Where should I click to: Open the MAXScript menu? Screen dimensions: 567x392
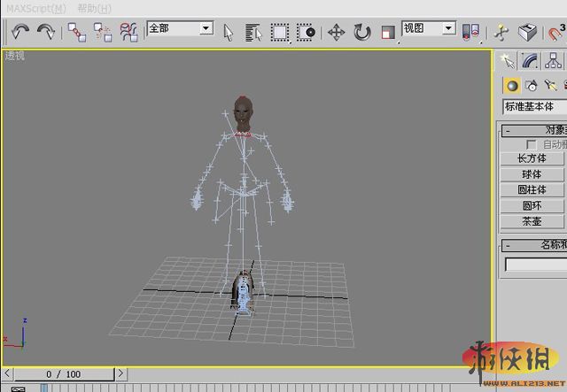tap(35, 8)
